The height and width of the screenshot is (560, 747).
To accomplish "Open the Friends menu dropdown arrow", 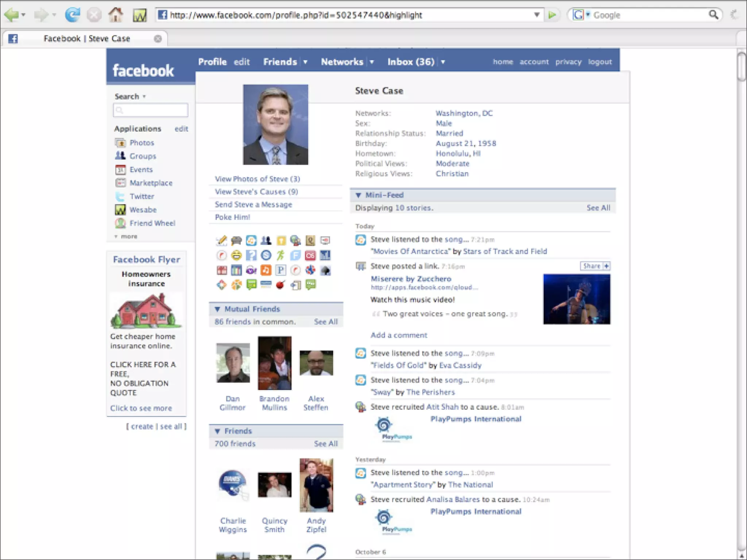I will click(305, 62).
